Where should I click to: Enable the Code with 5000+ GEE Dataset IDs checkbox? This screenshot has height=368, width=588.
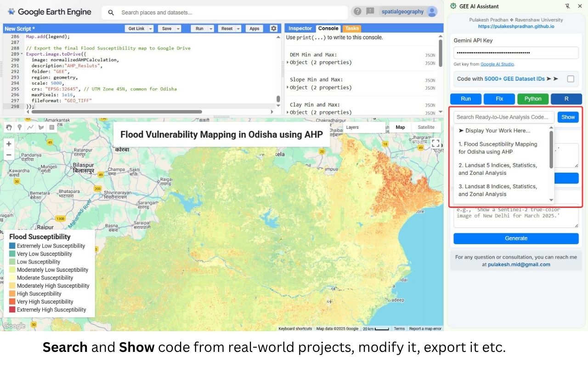(x=571, y=79)
